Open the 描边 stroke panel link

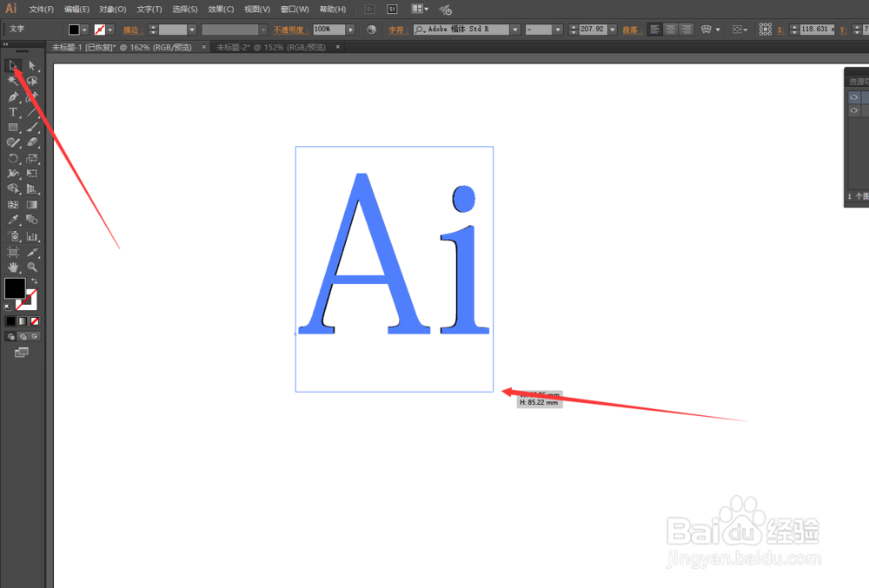pos(132,30)
